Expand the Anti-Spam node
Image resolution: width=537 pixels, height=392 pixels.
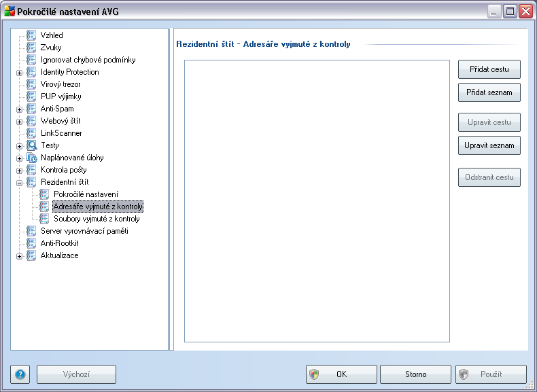pos(19,109)
